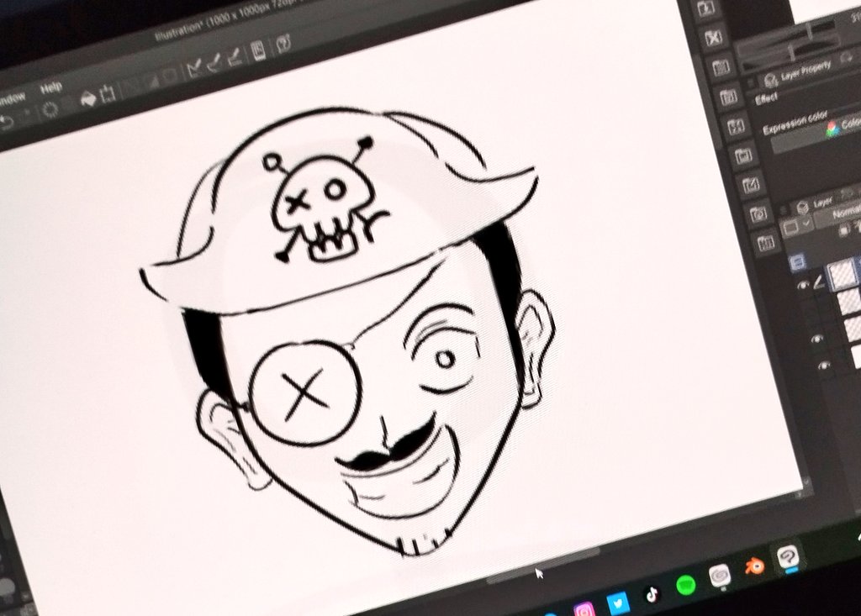Click the bottom icon in right vertical strip

coord(766,242)
